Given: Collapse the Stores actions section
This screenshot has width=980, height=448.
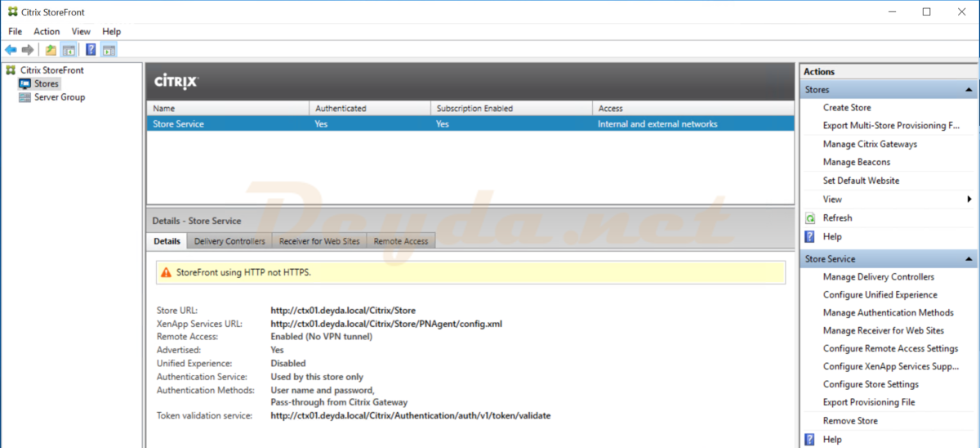Looking at the screenshot, I should click(x=969, y=90).
